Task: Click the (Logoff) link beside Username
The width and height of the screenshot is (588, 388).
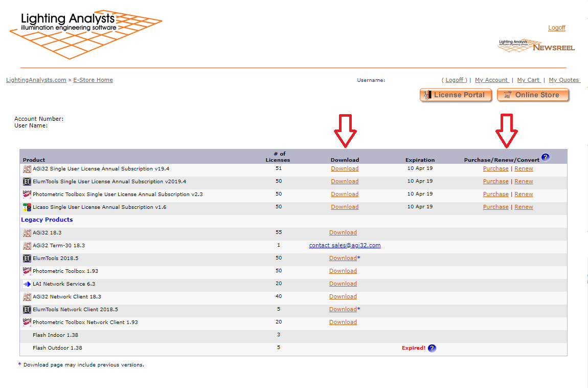Action: click(454, 80)
